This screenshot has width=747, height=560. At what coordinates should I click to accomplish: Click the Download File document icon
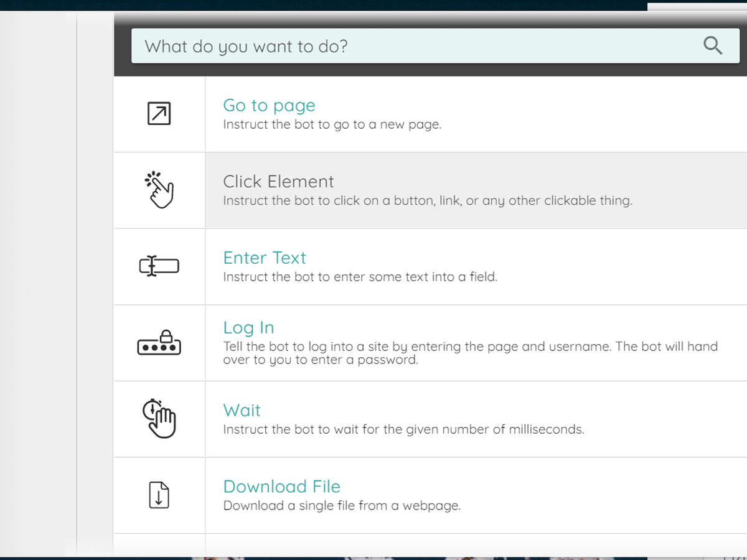click(159, 495)
